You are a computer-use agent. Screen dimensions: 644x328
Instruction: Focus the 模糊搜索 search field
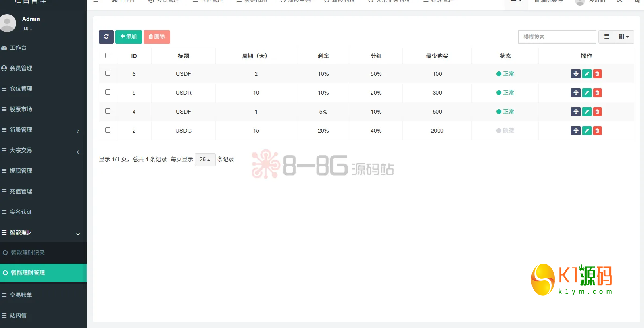point(557,37)
